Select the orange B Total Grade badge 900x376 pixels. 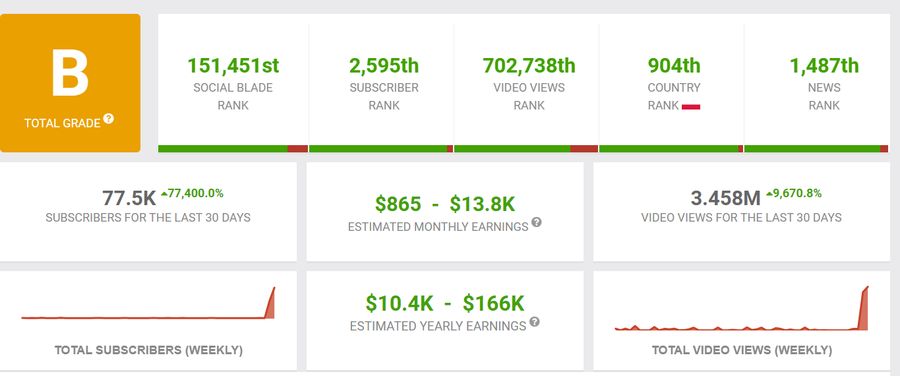click(x=70, y=83)
